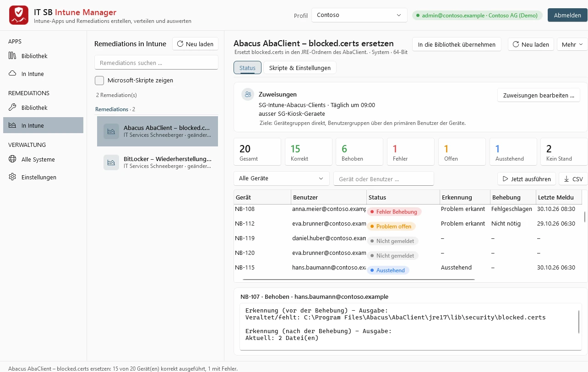Click the device table vertical scrollbar

point(584,216)
